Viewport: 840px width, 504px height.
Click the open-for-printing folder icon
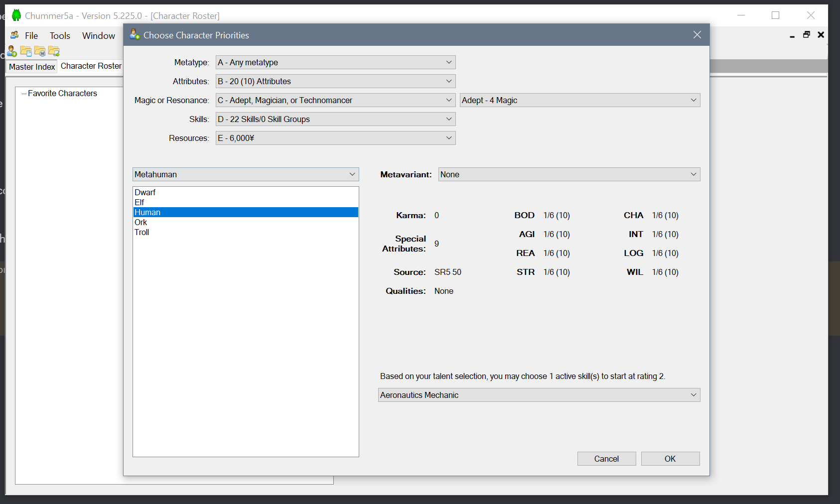[40, 51]
